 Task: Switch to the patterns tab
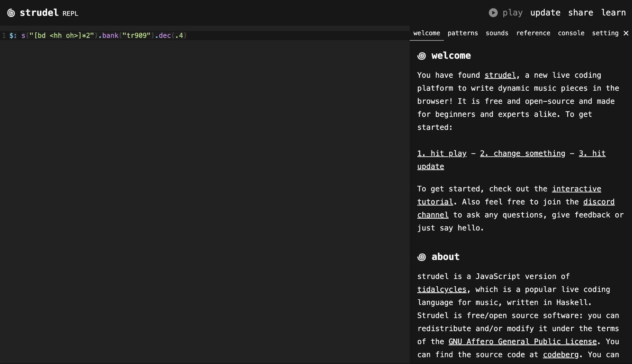(463, 33)
